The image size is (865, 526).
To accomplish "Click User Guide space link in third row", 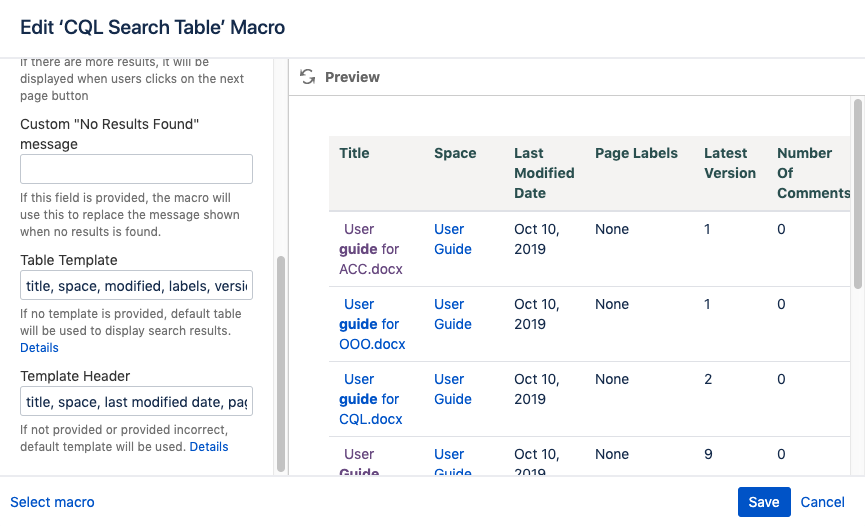I will (452, 389).
